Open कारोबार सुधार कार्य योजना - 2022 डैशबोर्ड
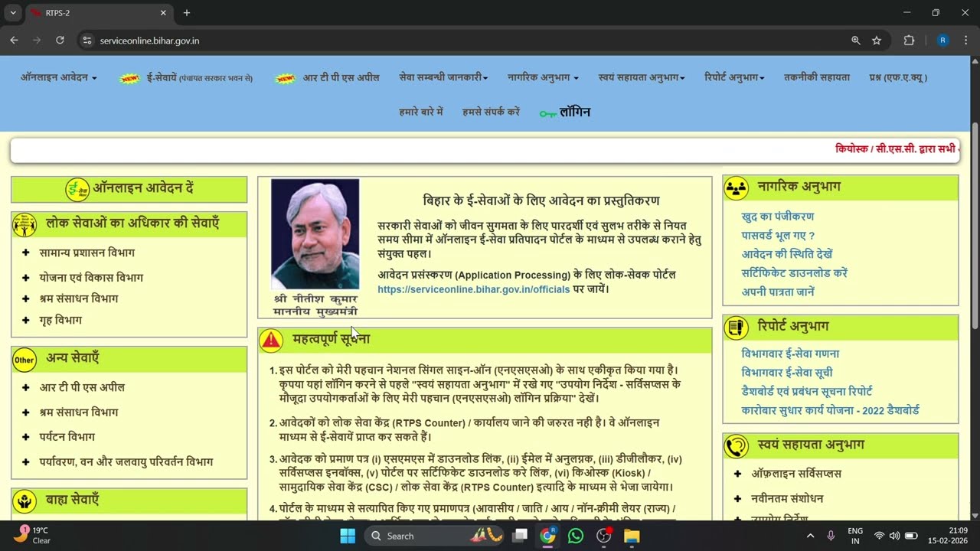The image size is (980, 551). 831,410
